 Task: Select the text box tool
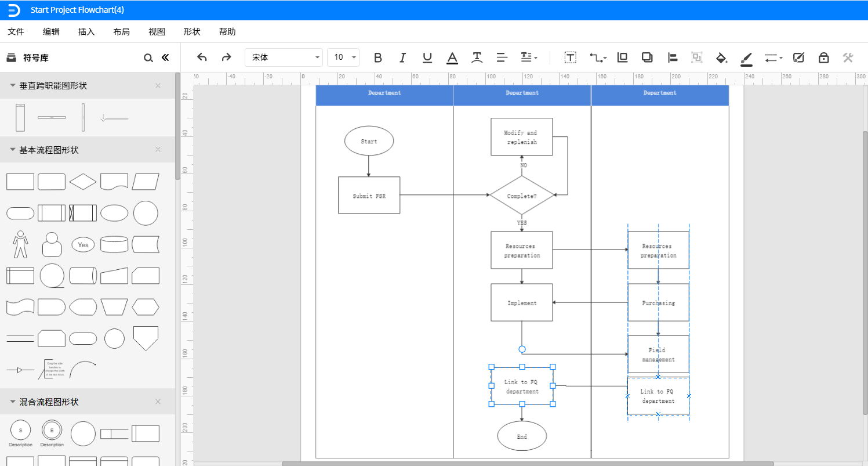pyautogui.click(x=571, y=57)
